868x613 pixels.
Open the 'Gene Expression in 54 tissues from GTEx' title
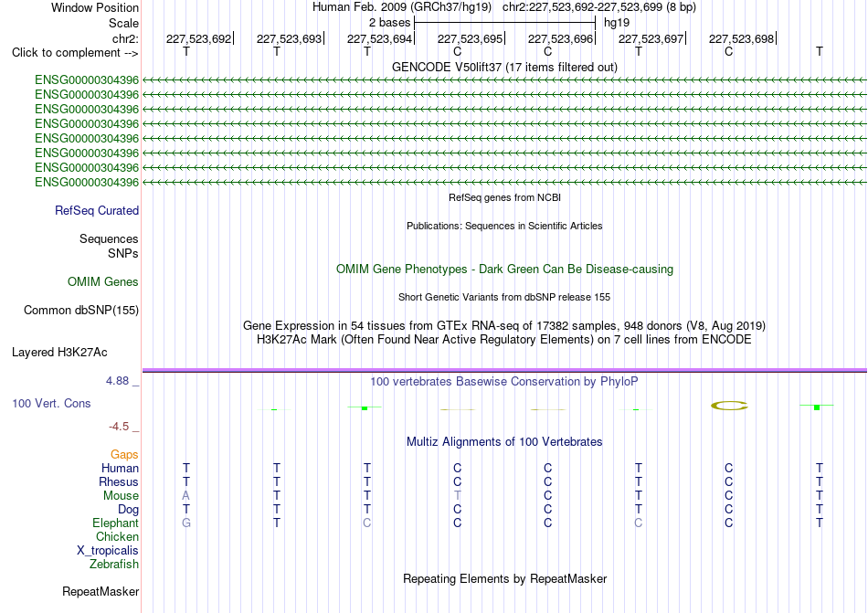504,325
